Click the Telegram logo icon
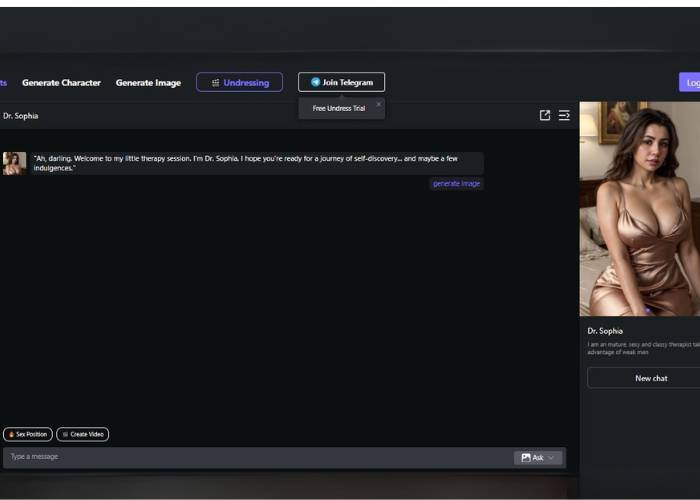 point(316,82)
